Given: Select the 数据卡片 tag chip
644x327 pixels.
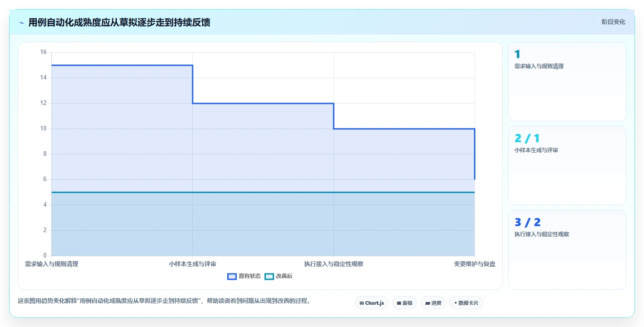Looking at the screenshot, I should pos(466,303).
